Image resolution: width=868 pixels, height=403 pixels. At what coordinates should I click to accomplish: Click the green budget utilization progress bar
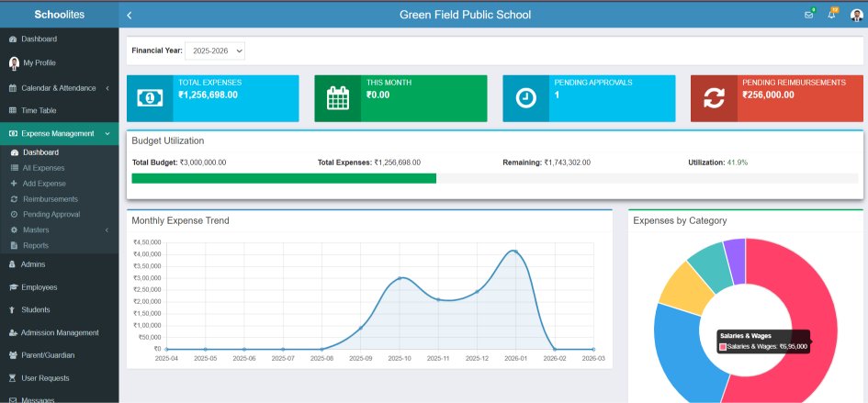click(x=284, y=178)
